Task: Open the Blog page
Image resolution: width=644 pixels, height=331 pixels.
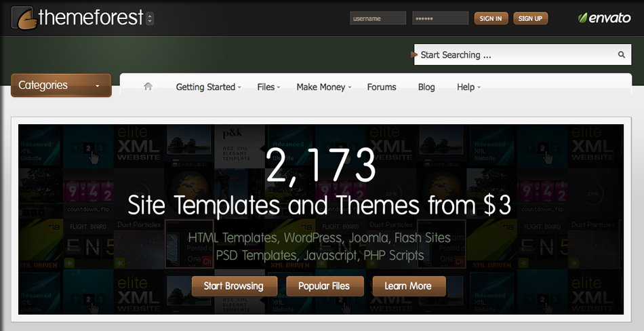Action: click(426, 87)
